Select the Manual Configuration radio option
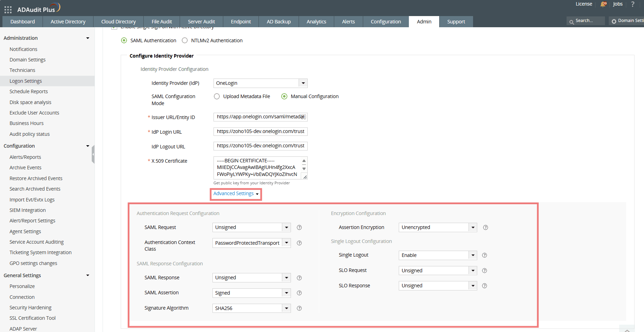644x332 pixels. 284,96
